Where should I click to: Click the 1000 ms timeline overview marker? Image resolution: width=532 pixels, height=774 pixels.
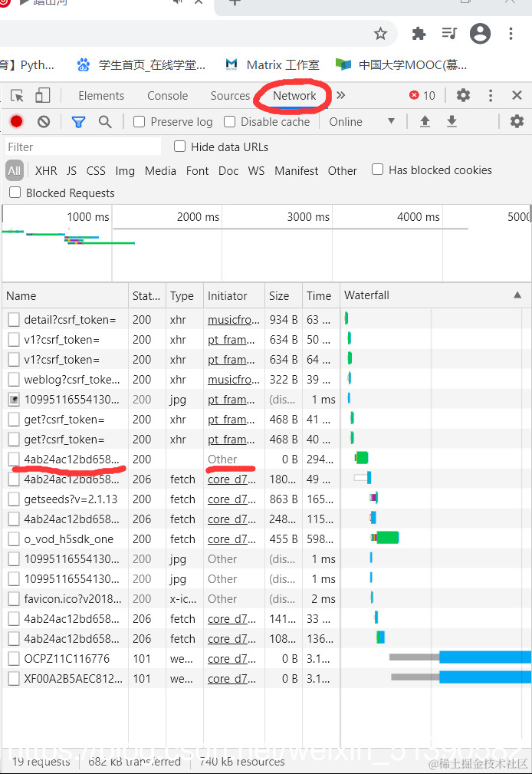[x=88, y=216]
